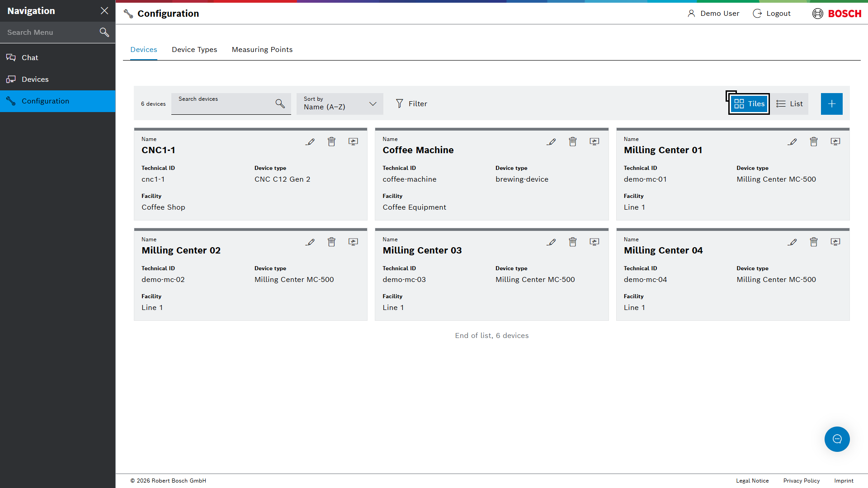
Task: Open the Filter options
Action: pyautogui.click(x=411, y=104)
